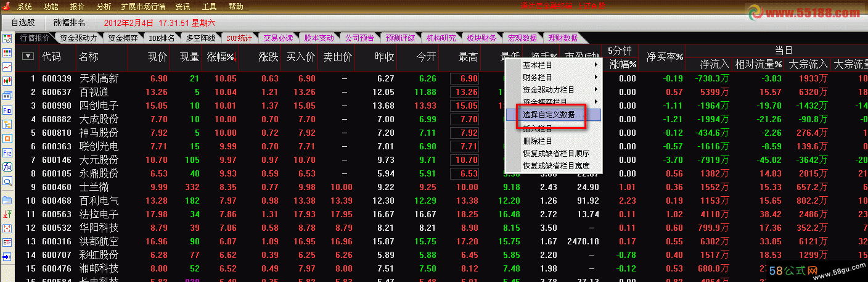Open the 报价 menu
The width and height of the screenshot is (868, 282).
[x=78, y=7]
